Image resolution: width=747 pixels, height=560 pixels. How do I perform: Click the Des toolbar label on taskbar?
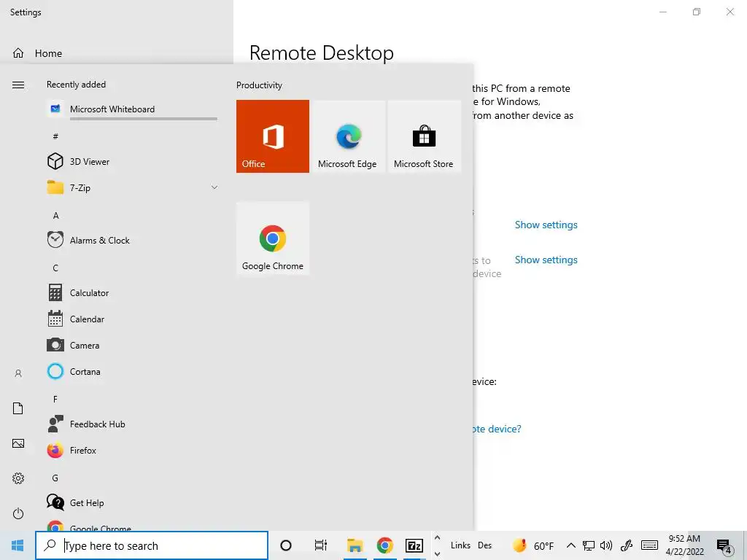(x=484, y=545)
